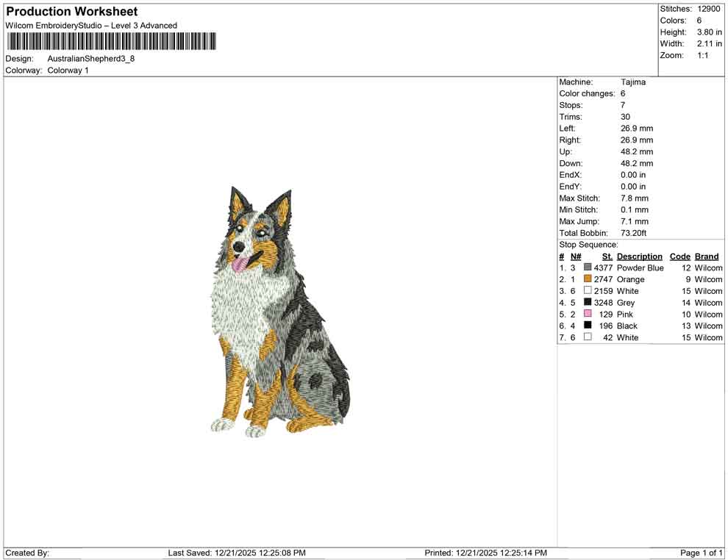728x560 pixels.
Task: Click the Code column header
Action: 679,256
